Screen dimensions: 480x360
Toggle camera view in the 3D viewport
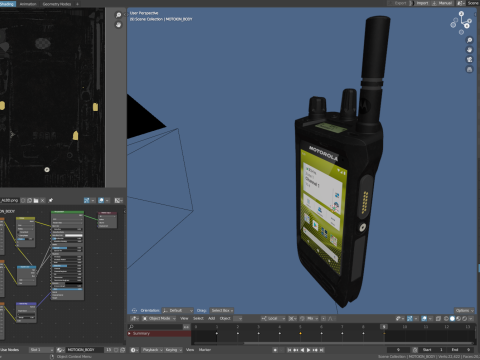(469, 59)
